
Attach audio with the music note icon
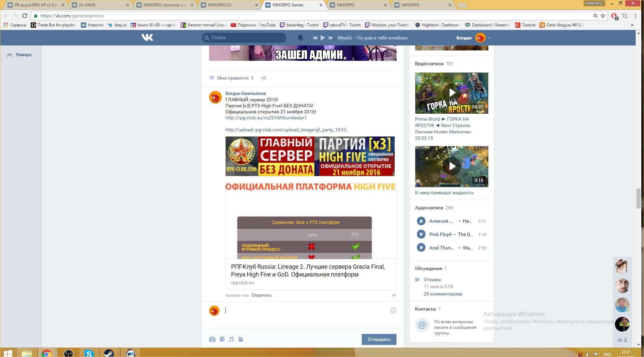[231, 339]
